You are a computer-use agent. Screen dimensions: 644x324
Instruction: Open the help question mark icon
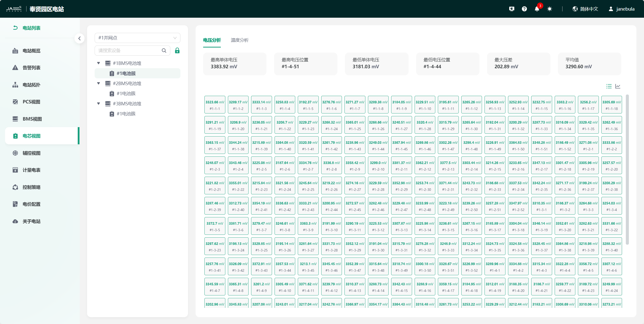pos(524,9)
